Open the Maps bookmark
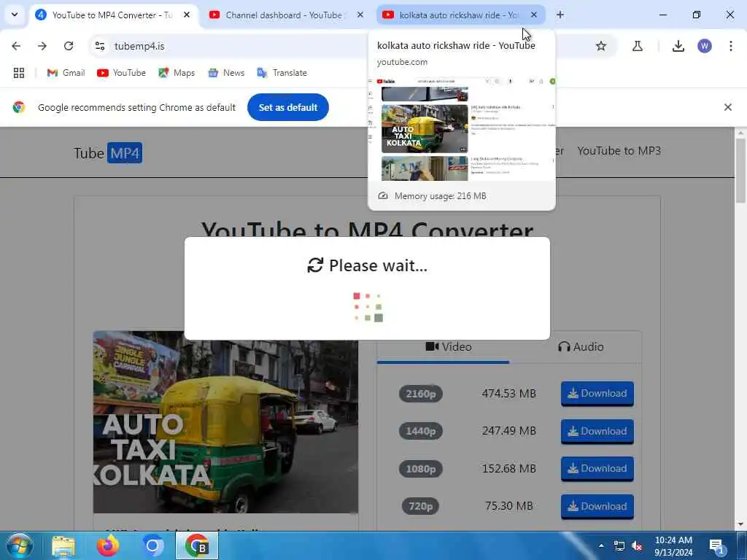 pos(177,73)
